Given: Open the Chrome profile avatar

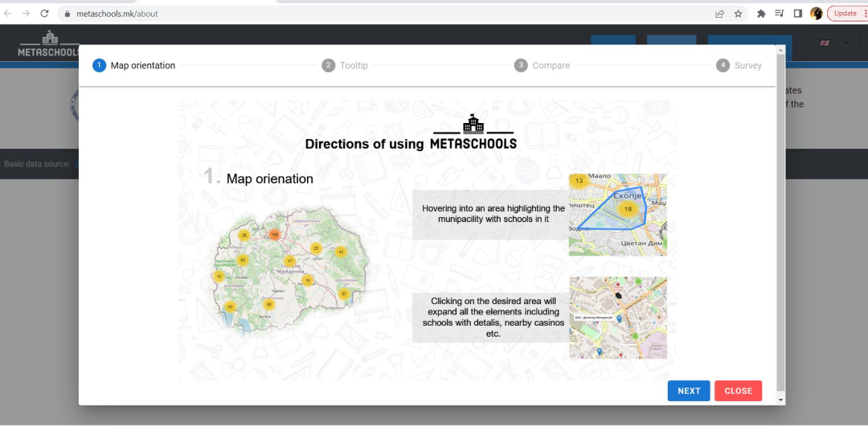Looking at the screenshot, I should pos(816,14).
